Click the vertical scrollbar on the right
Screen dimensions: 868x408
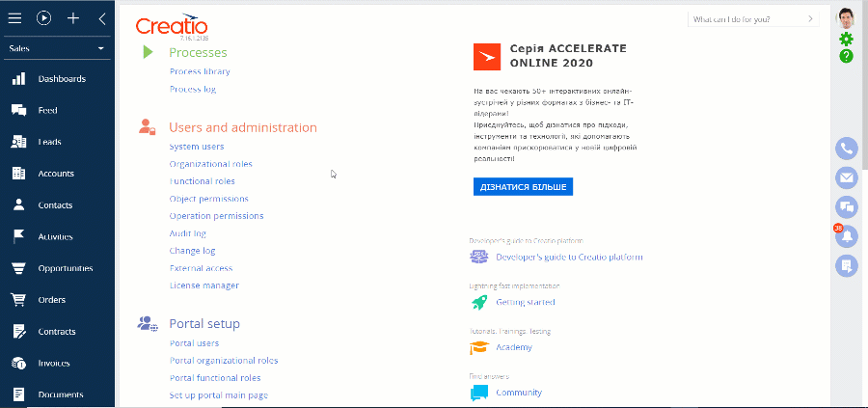864,89
